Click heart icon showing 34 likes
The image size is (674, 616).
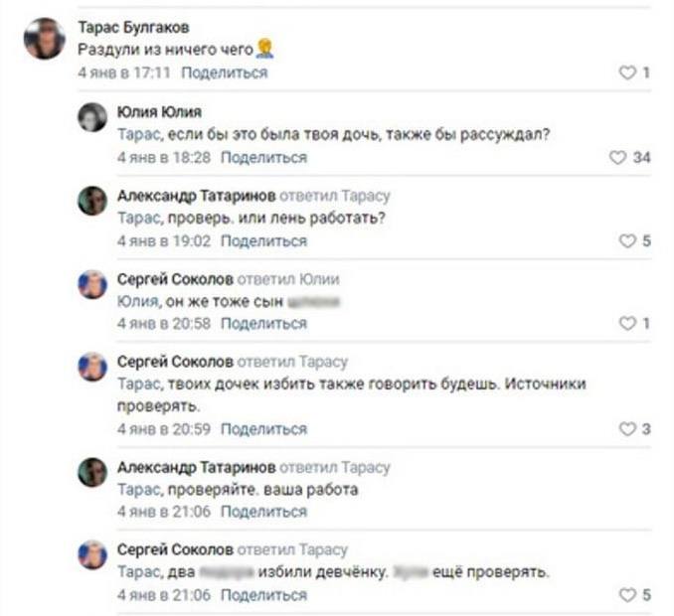617,158
